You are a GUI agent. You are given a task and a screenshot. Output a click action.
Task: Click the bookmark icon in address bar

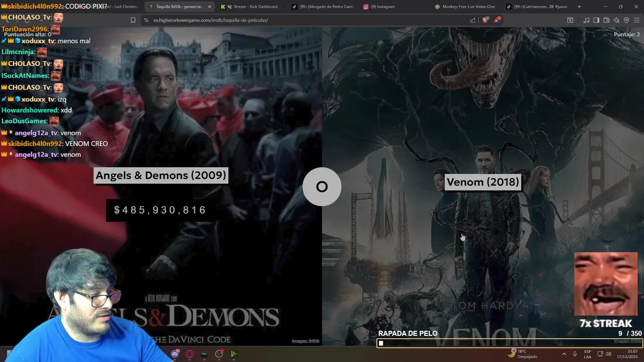coord(133,20)
